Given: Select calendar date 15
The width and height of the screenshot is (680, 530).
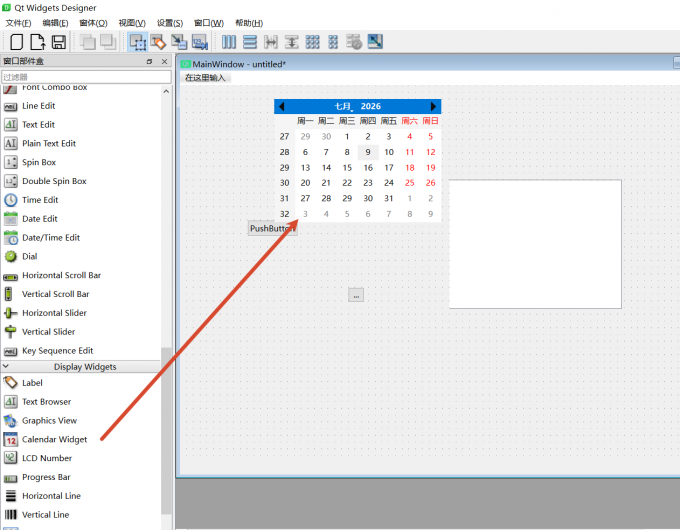Looking at the screenshot, I should 347,167.
